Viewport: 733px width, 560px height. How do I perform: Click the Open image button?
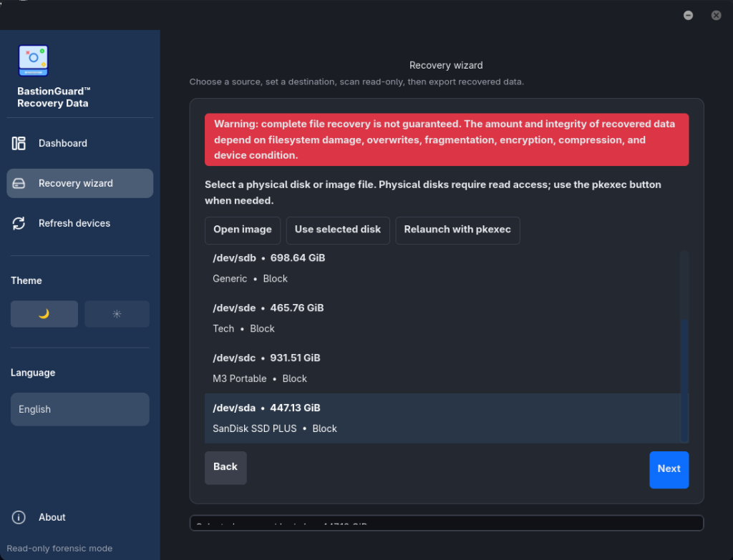click(x=243, y=230)
